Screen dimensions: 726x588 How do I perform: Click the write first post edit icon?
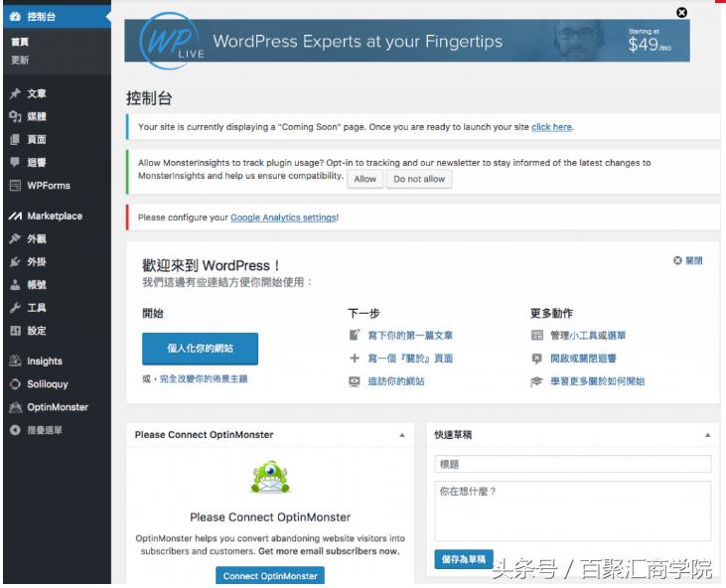click(x=355, y=335)
